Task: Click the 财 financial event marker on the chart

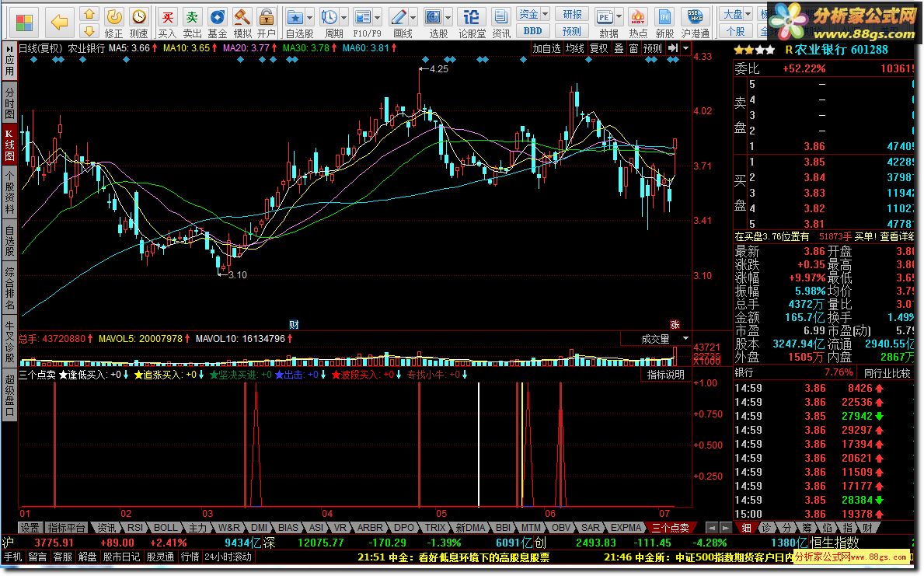Action: tap(294, 324)
